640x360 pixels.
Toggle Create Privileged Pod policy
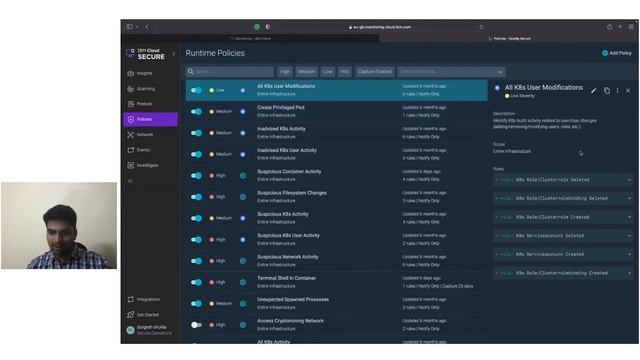196,111
